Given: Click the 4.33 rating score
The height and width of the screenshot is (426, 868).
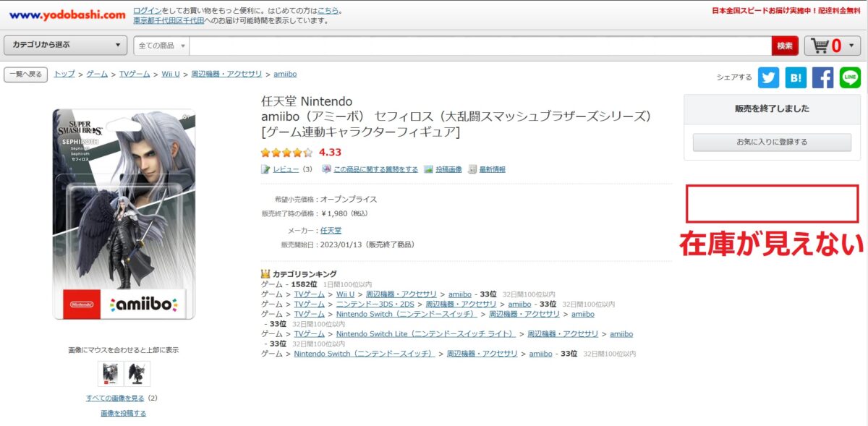Looking at the screenshot, I should click(x=330, y=153).
